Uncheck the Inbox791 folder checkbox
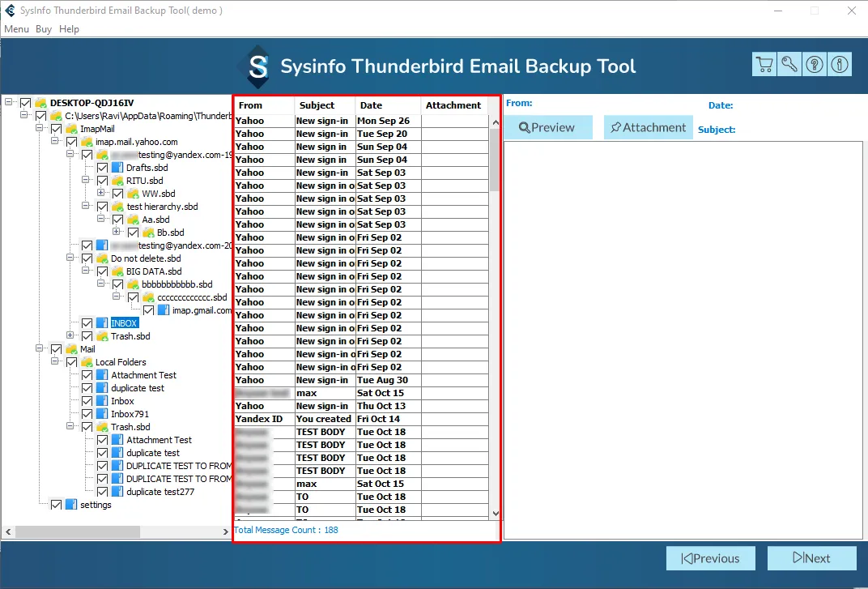868x589 pixels. pos(87,414)
